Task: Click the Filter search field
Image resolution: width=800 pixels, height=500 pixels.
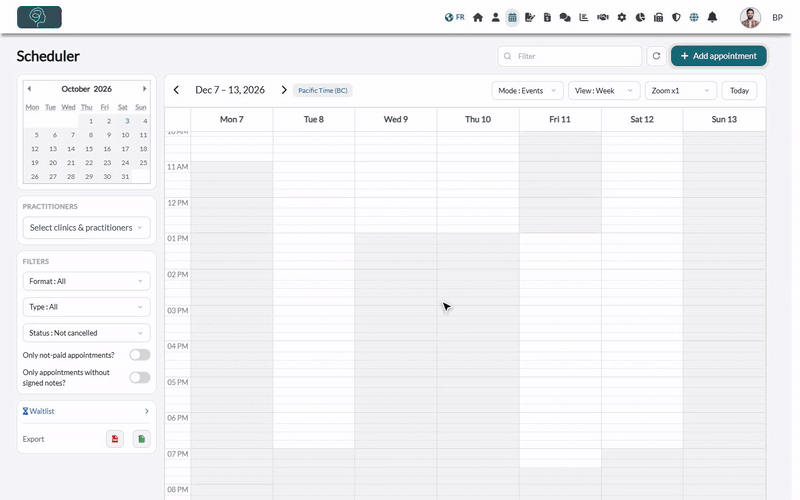Action: tap(569, 56)
